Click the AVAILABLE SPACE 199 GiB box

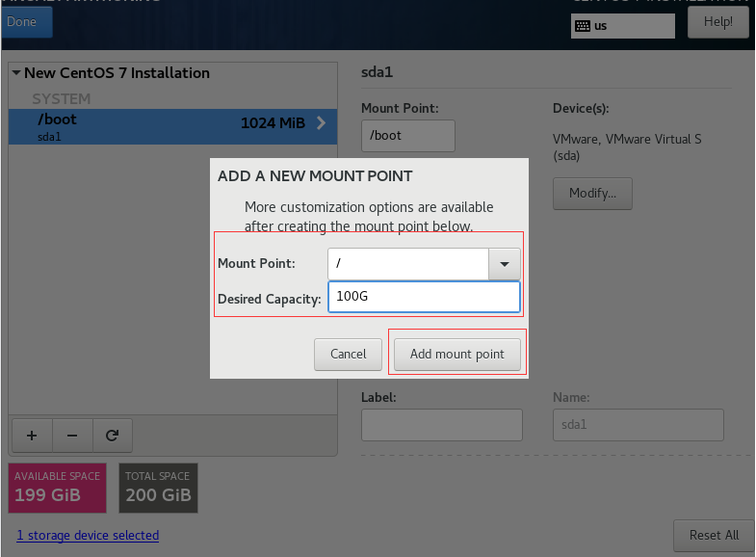57,488
